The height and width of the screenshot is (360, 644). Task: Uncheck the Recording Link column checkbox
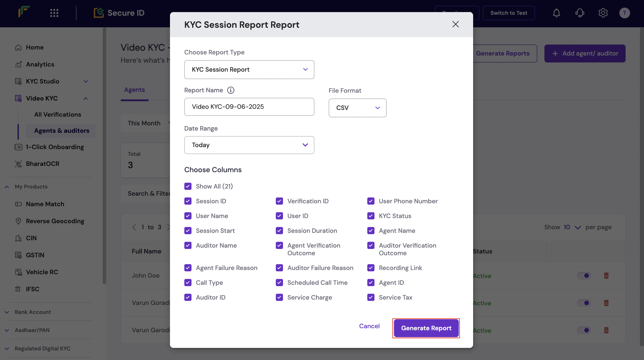pyautogui.click(x=371, y=268)
